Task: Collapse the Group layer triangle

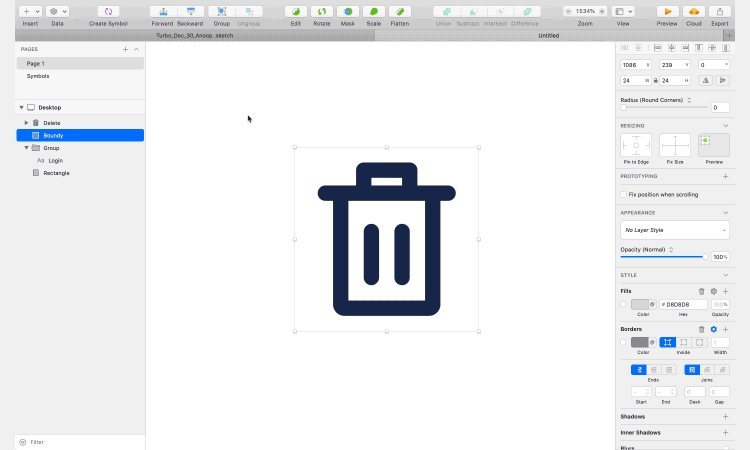Action: click(26, 148)
